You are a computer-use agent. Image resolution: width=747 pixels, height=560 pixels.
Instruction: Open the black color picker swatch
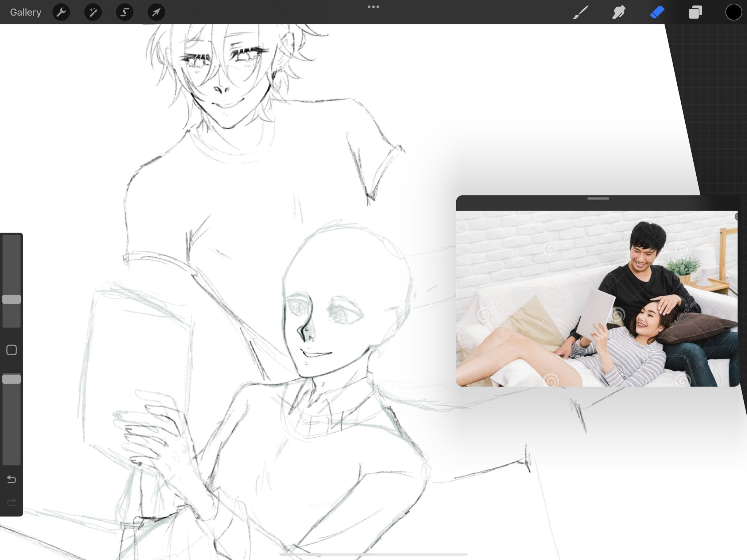734,12
